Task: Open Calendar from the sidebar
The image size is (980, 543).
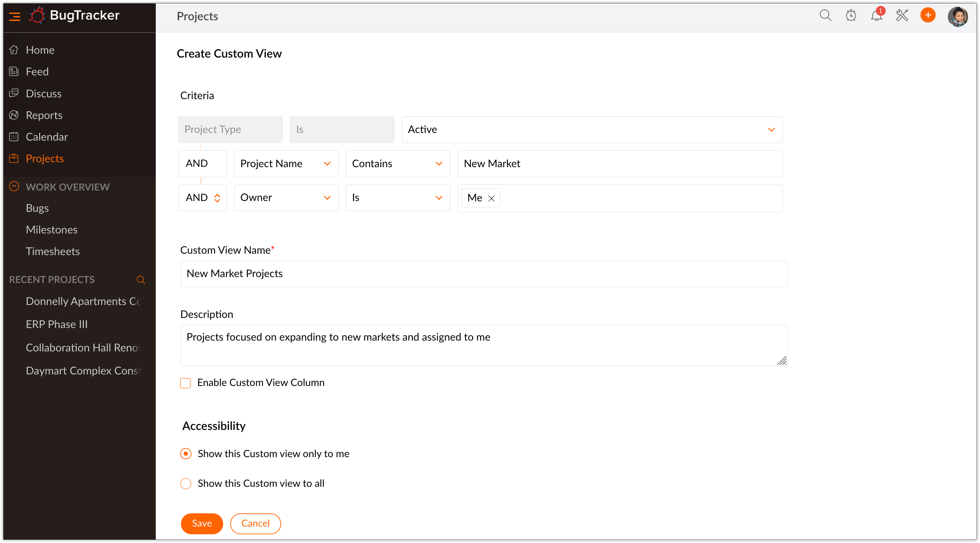Action: coord(46,137)
